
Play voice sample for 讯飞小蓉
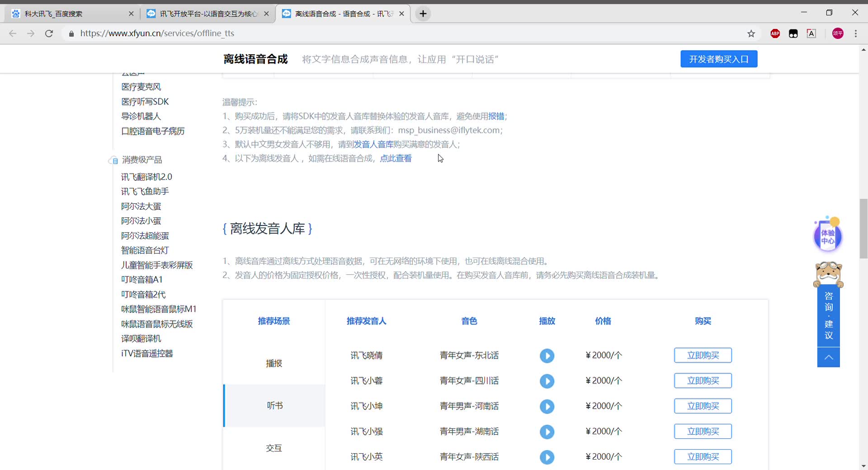(x=547, y=381)
